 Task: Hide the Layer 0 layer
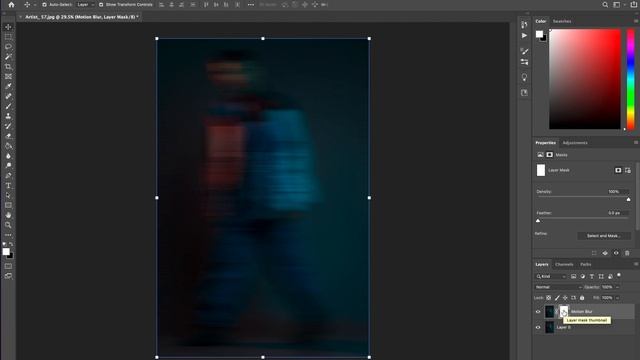click(538, 327)
